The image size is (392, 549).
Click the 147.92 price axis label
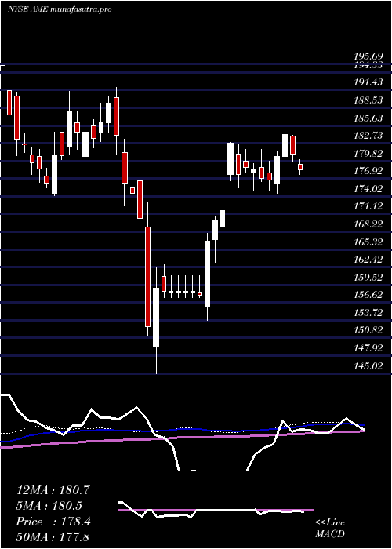(368, 348)
